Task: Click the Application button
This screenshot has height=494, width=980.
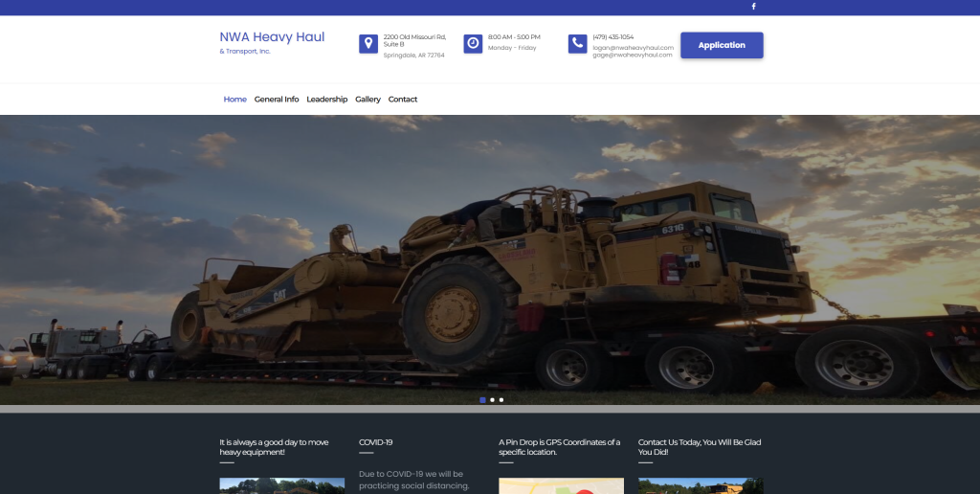Action: (722, 45)
